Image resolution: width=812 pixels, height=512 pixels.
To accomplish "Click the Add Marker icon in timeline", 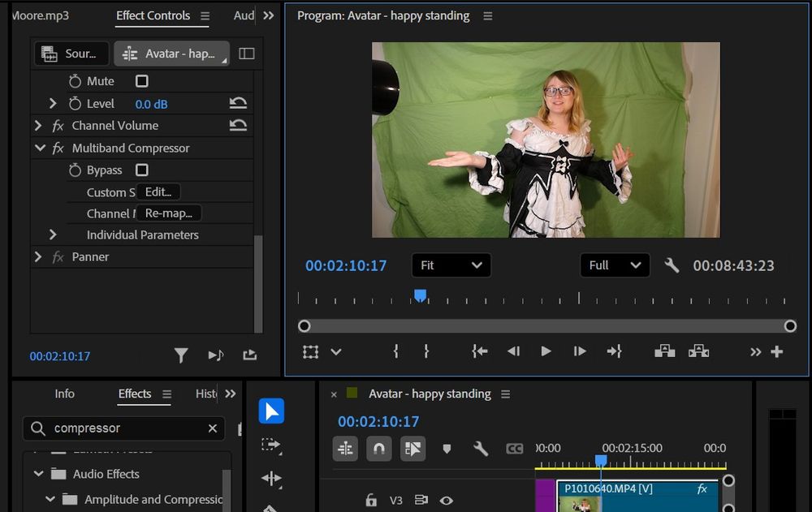I will coord(447,448).
